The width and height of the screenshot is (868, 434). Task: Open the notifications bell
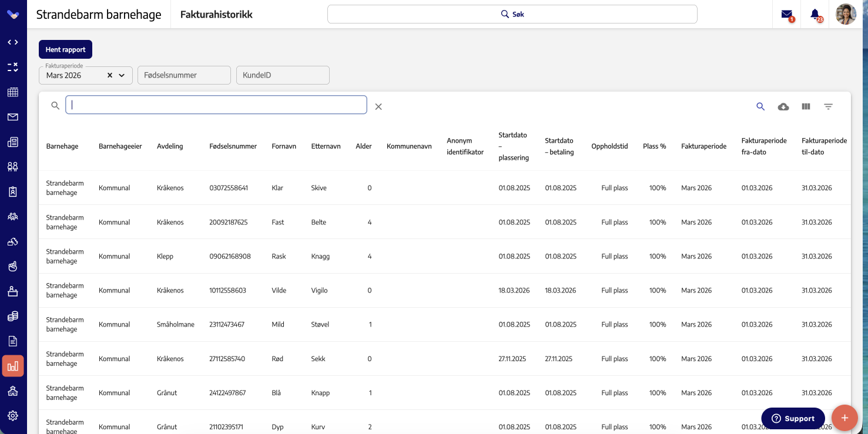coord(815,15)
